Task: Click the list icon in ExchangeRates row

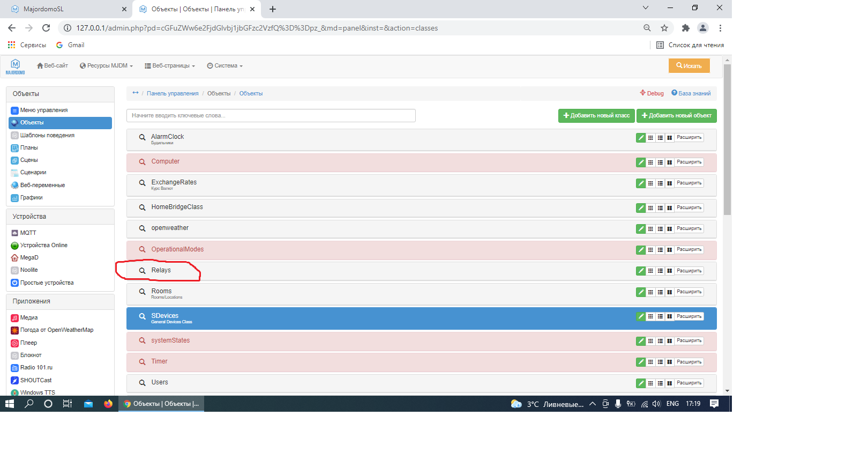Action: coord(660,183)
